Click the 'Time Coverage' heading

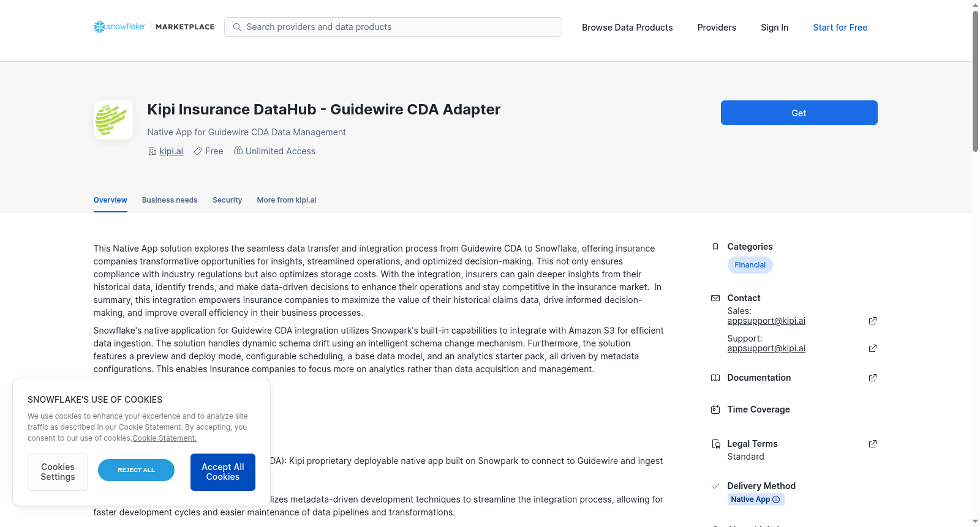[x=758, y=409]
